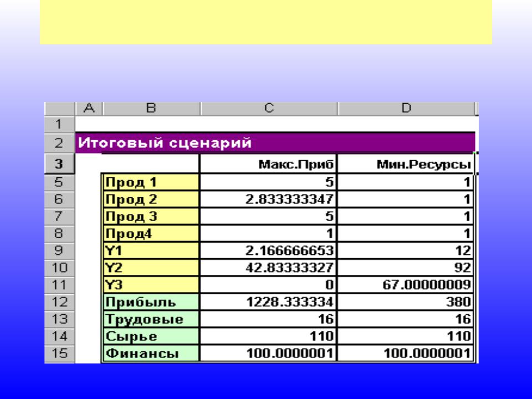Select row 1 header
Screen dimensions: 532x399
59,124
